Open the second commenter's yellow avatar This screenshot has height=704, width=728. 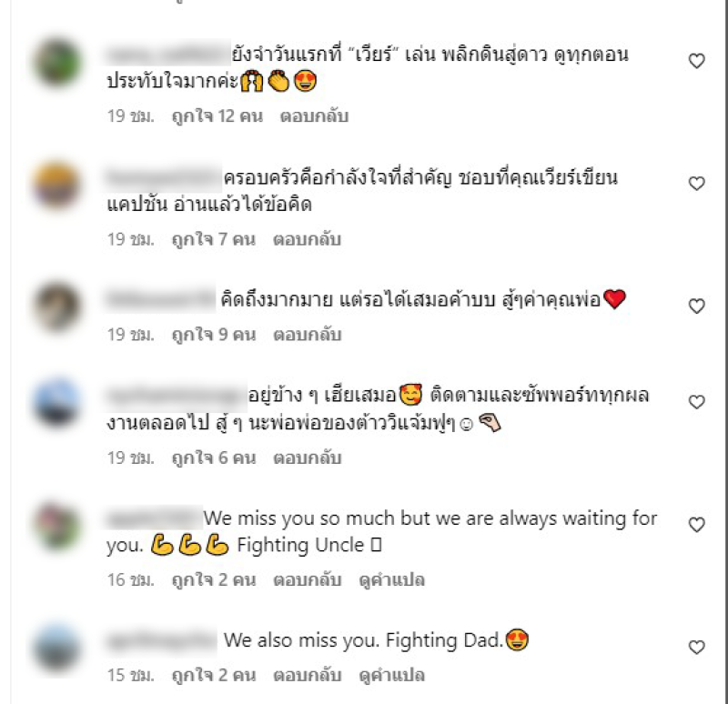57,185
